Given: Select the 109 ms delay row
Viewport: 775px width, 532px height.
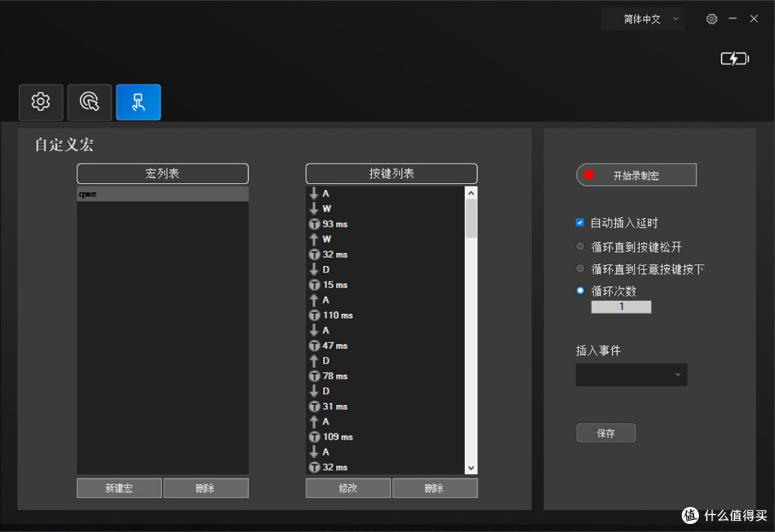Looking at the screenshot, I should (x=385, y=437).
